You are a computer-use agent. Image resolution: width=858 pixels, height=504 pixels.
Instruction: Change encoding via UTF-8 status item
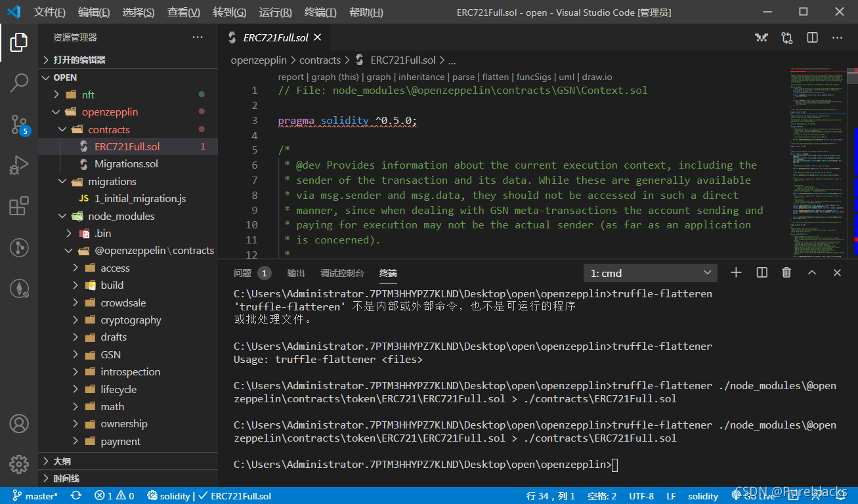641,496
